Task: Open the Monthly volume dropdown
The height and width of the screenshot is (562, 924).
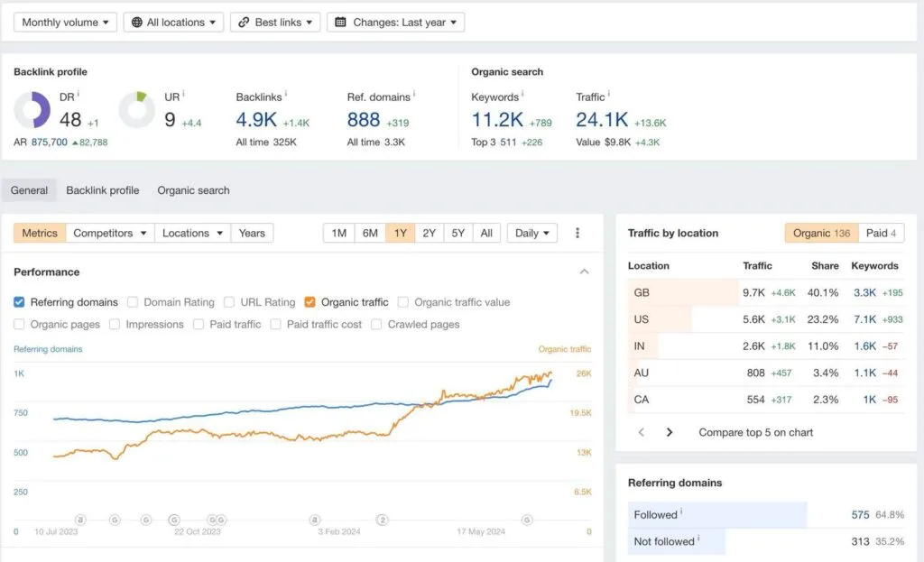Action: click(65, 23)
